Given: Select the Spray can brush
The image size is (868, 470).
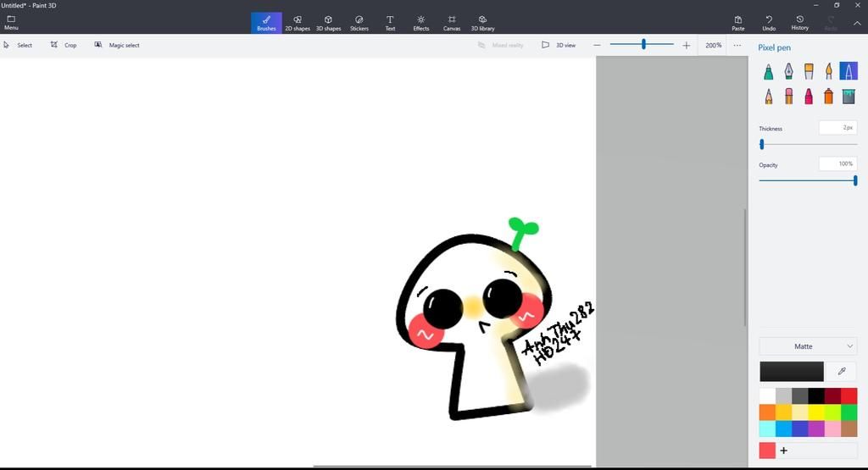Looking at the screenshot, I should pyautogui.click(x=829, y=97).
